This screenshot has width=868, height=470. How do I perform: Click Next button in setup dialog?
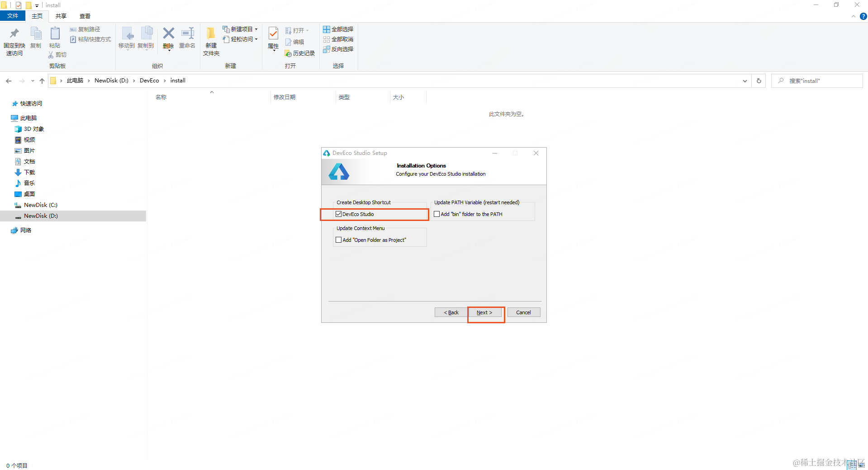pyautogui.click(x=484, y=312)
